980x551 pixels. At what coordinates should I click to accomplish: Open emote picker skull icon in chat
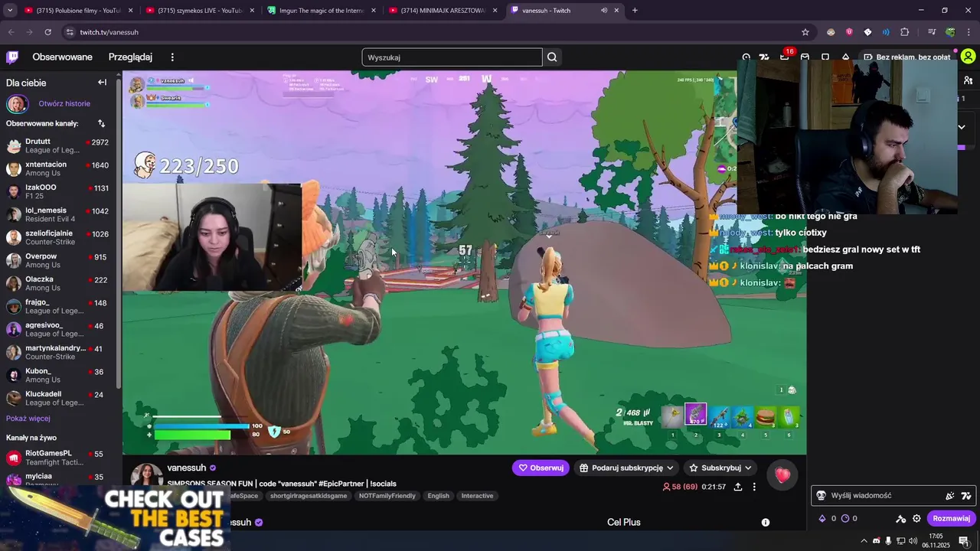[x=822, y=496]
